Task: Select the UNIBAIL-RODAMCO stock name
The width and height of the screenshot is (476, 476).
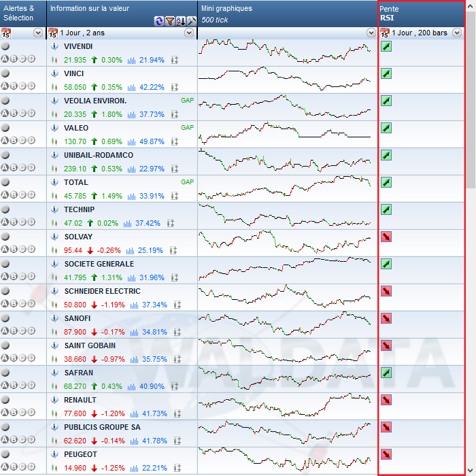Action: (98, 155)
